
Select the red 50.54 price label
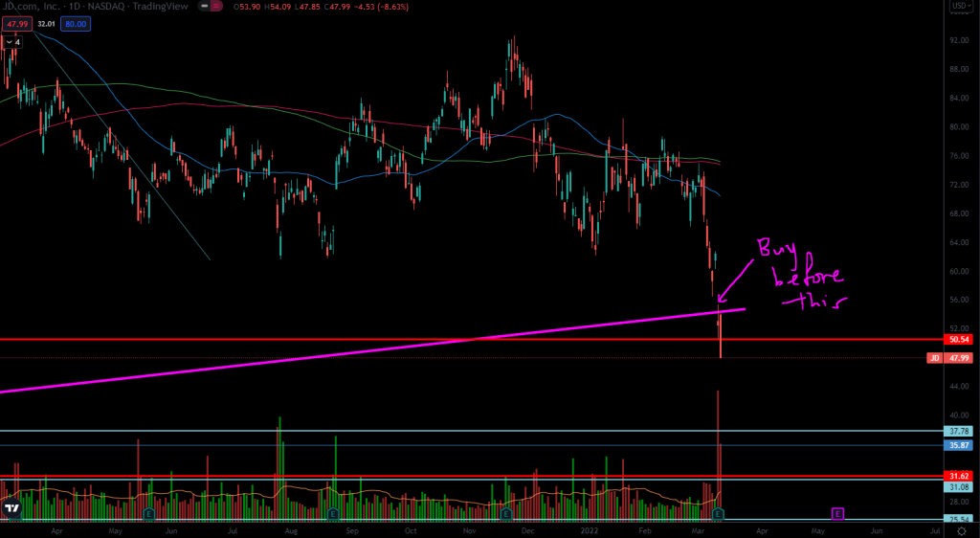[959, 339]
